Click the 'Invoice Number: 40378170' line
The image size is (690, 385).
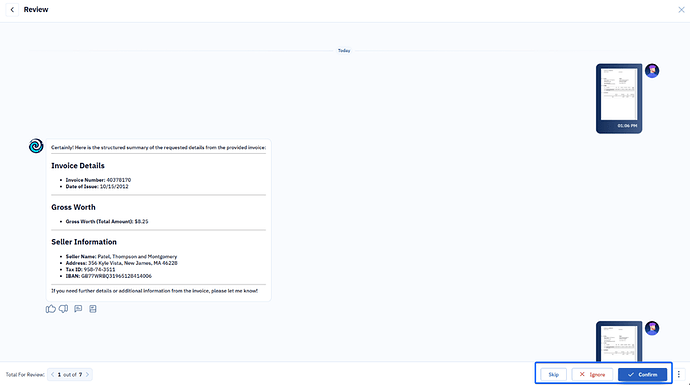pyautogui.click(x=98, y=180)
